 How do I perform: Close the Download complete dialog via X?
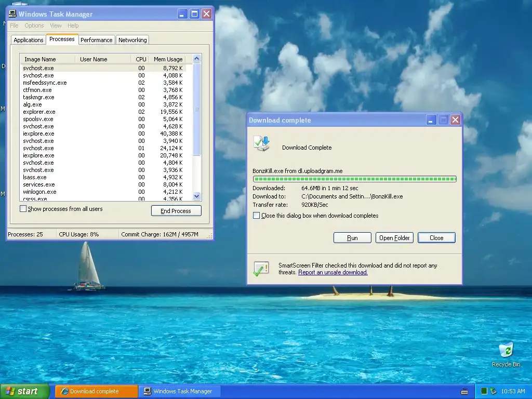tap(455, 120)
